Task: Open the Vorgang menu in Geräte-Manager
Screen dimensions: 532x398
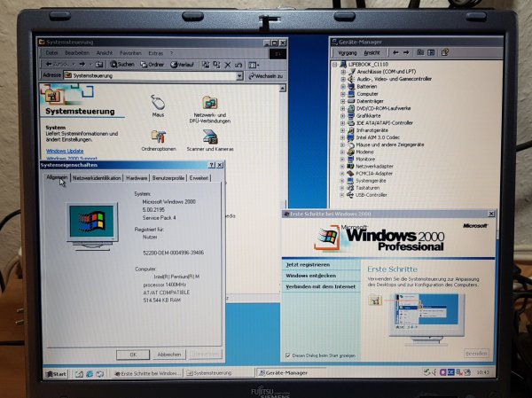Action: (x=347, y=52)
